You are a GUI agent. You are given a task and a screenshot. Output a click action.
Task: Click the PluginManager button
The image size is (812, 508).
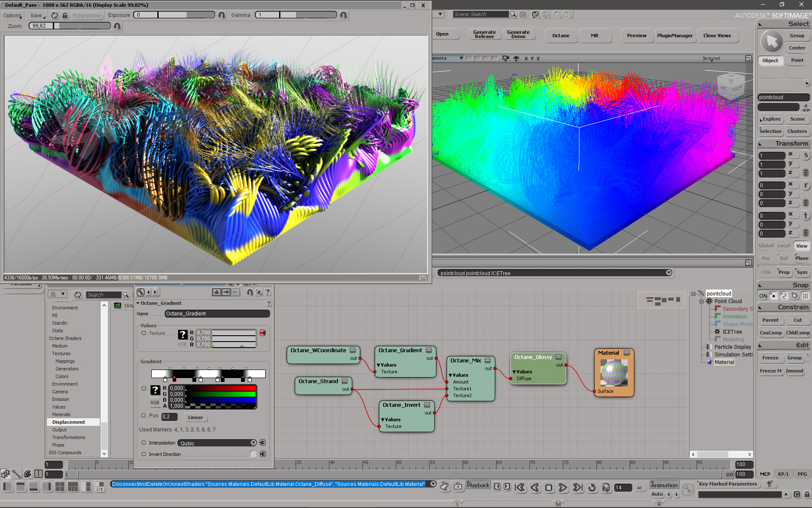tap(675, 36)
